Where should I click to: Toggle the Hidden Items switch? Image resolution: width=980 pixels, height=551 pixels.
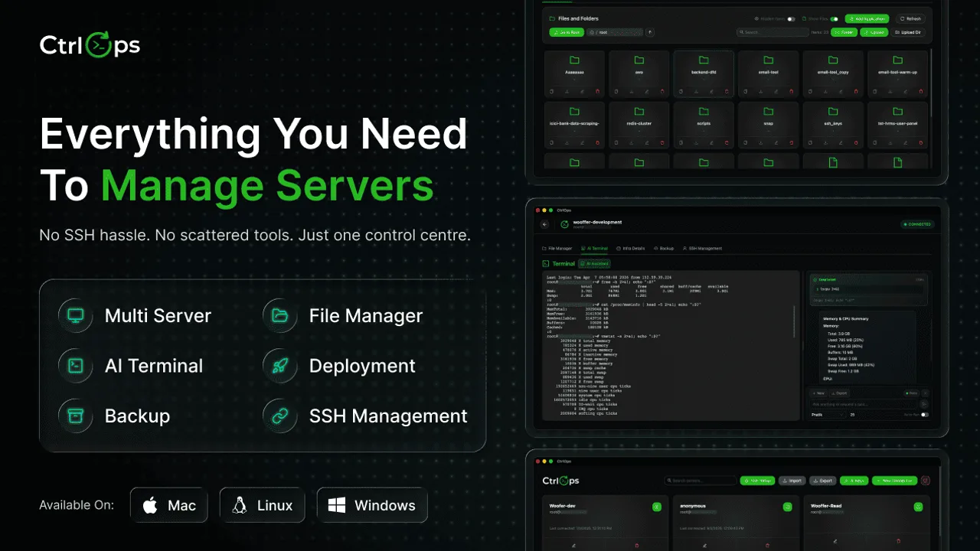(x=791, y=18)
